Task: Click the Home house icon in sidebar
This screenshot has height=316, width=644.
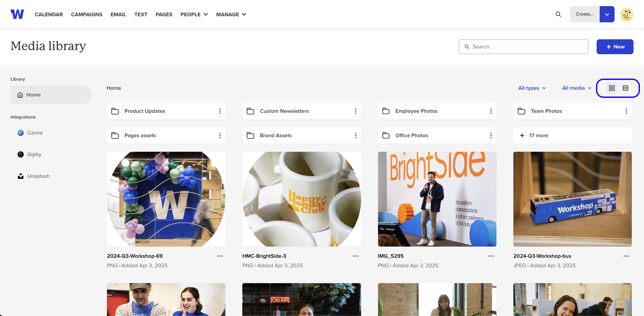Action: coord(20,95)
